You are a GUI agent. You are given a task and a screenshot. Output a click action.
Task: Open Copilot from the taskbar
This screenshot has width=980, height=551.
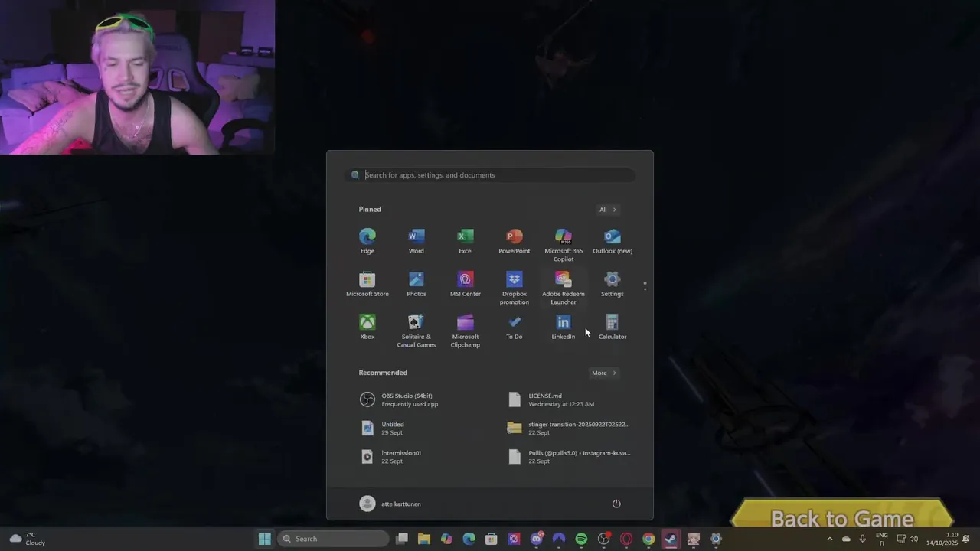[446, 539]
